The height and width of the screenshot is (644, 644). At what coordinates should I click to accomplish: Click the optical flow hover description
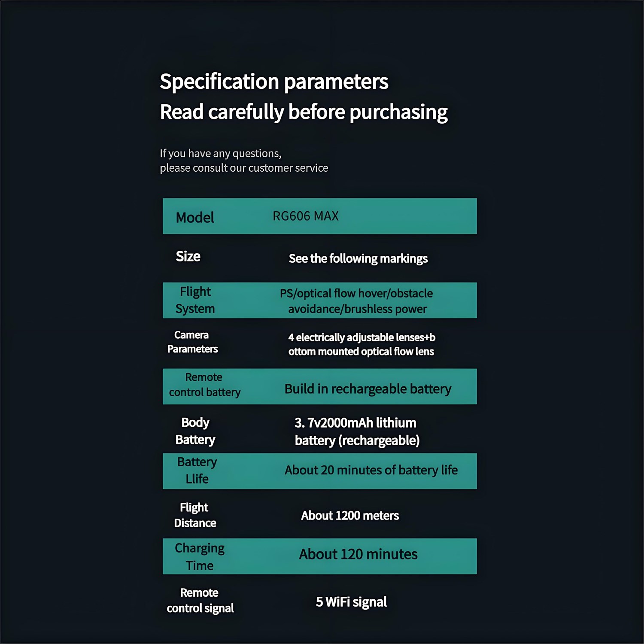357,301
